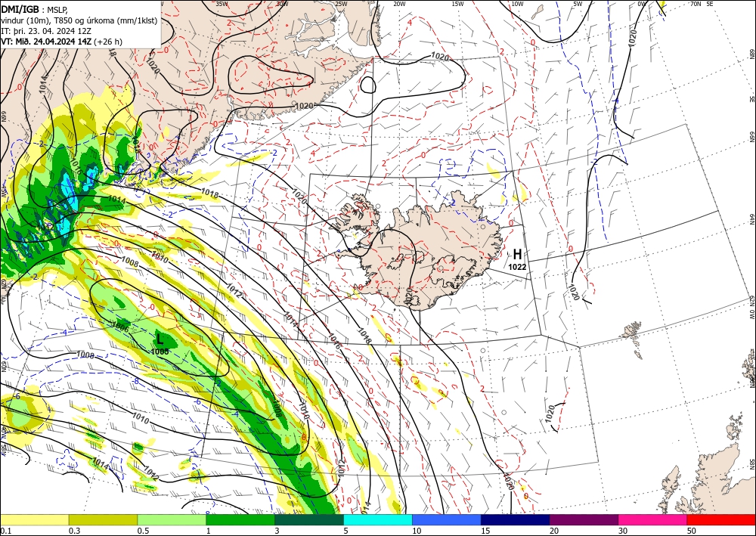Screen dimensions: 756x536
Task: Click the purple 20 mm legend swatch
Action: coord(584,520)
